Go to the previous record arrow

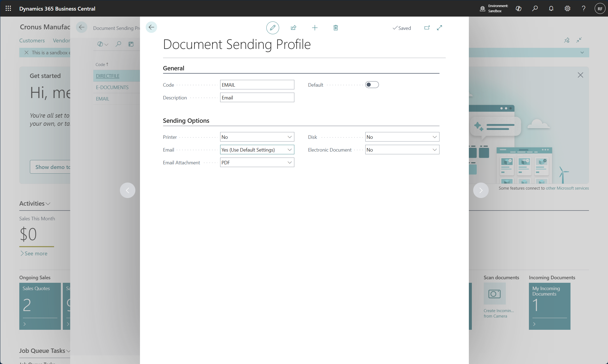point(127,190)
